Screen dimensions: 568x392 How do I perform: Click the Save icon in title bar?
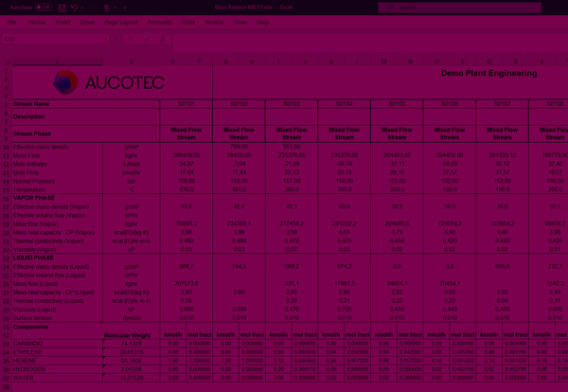coord(62,8)
